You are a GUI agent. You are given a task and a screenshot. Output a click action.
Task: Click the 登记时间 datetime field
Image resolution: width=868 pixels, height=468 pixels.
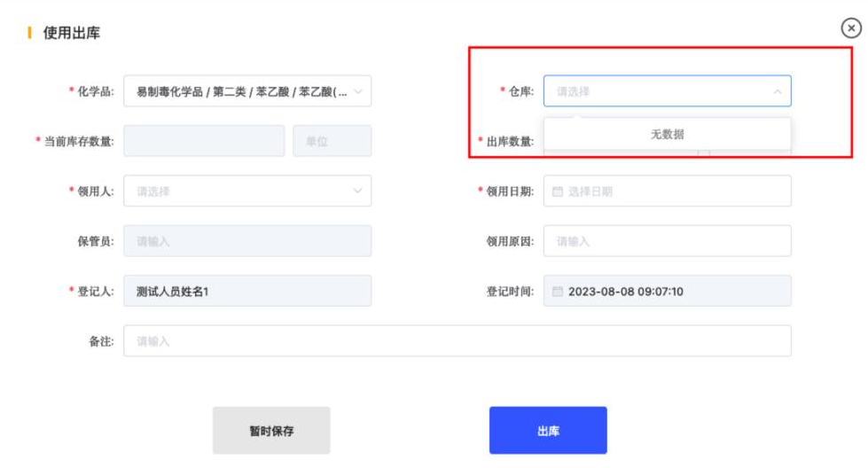674,292
